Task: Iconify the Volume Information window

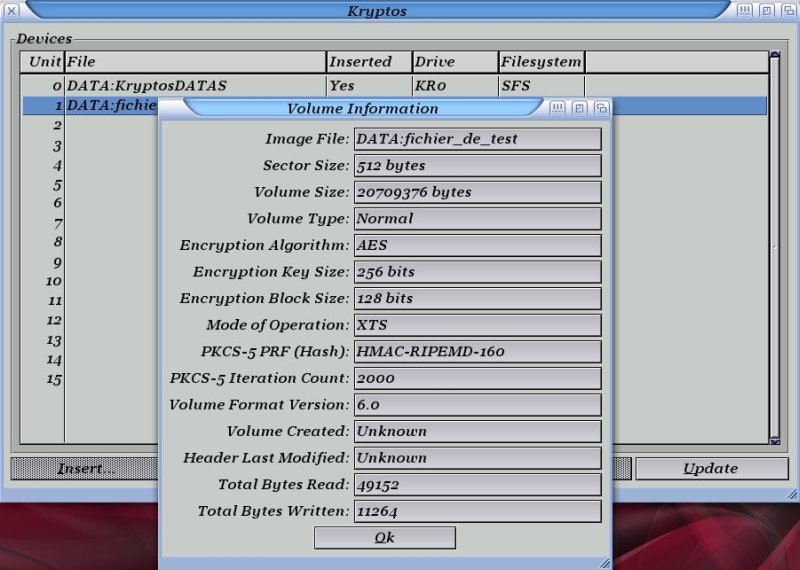Action: coord(558,108)
